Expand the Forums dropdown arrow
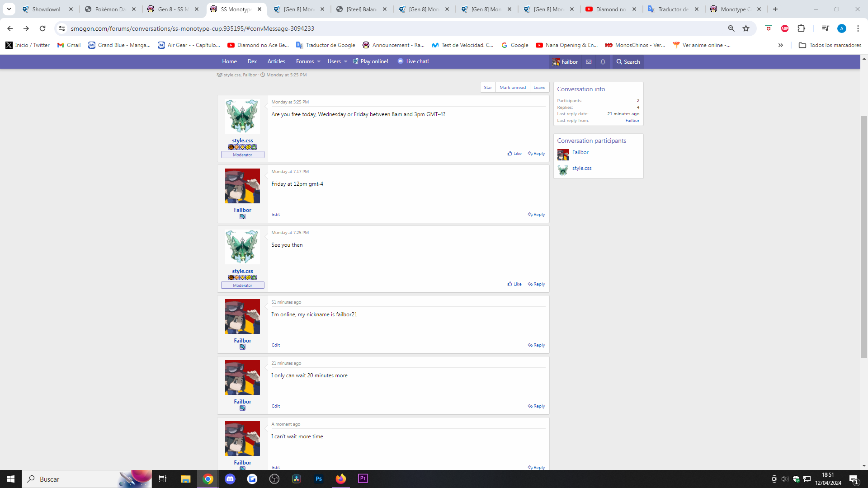Screen dimensions: 868x488 [x=319, y=62]
